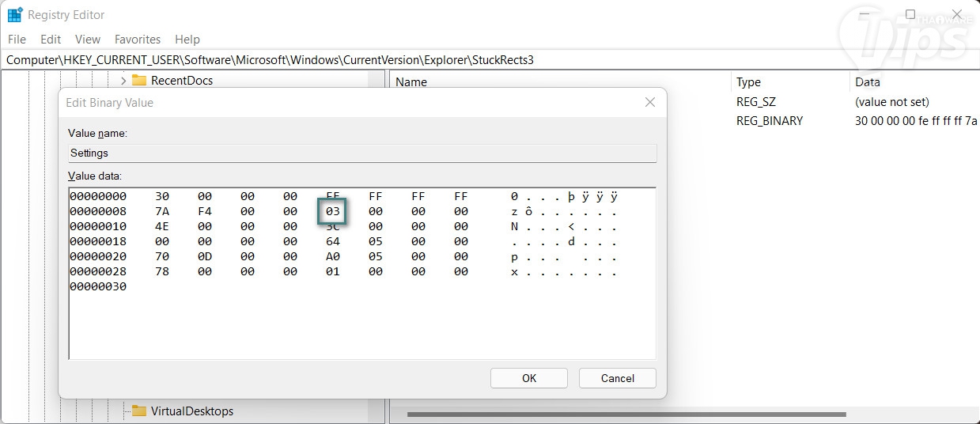Select the 64 byte in row 00000018
The height and width of the screenshot is (424, 980).
tap(332, 241)
